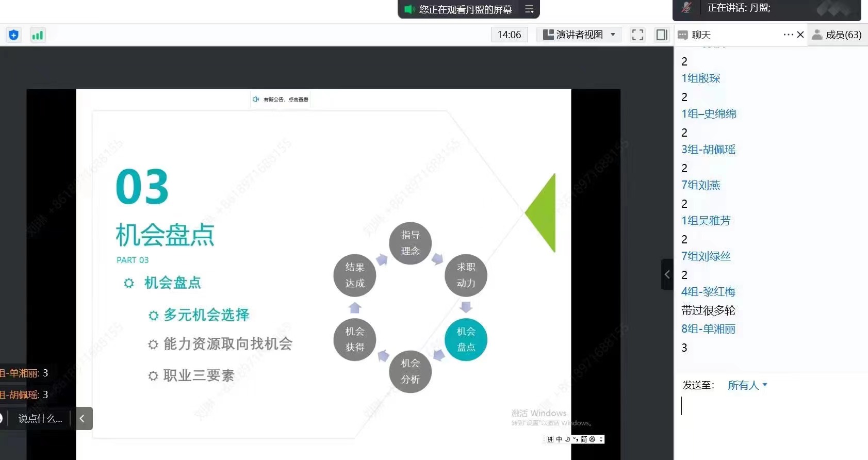868x460 pixels.
Task: Click sender name 4组-黎红梅 in chat
Action: tap(708, 292)
